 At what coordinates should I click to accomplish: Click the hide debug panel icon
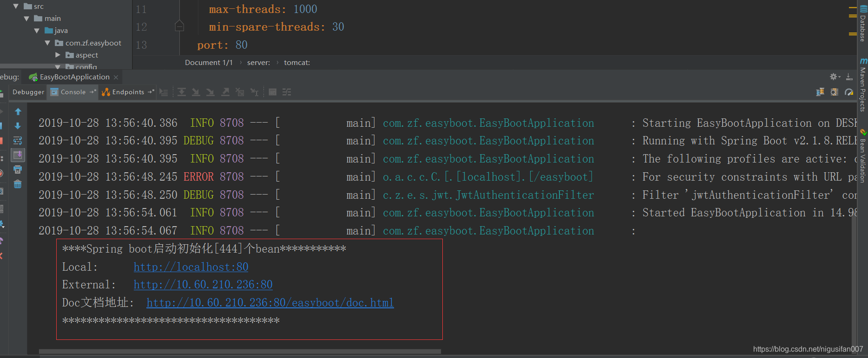pos(849,77)
